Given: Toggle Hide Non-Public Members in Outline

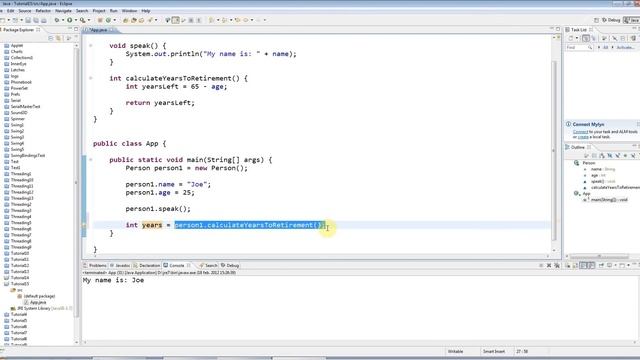Looking at the screenshot, I should click(x=625, y=156).
